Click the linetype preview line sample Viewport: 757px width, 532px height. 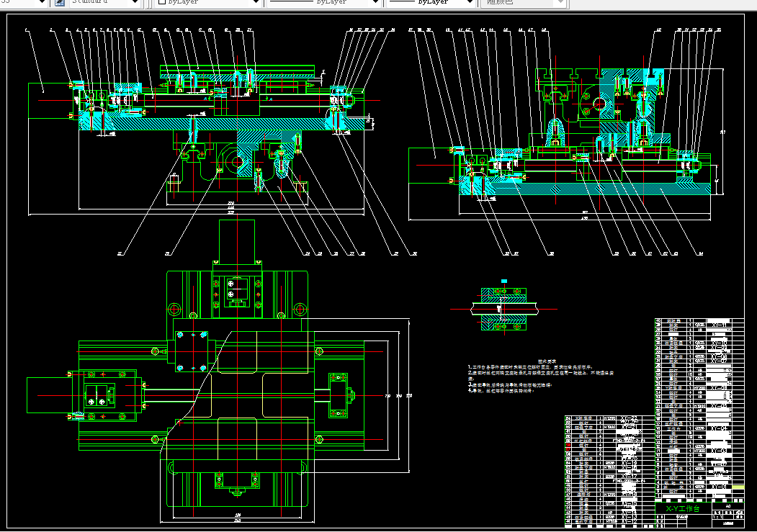click(292, 2)
